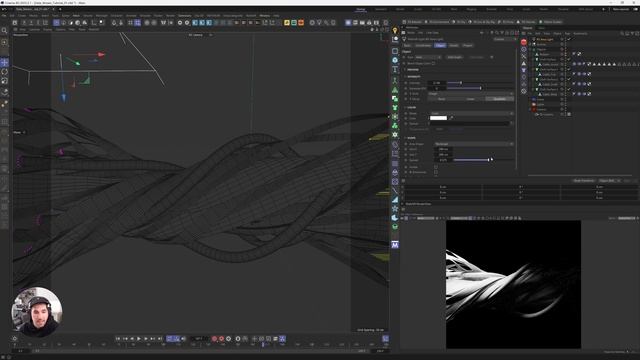Select the camera icon in object palette

[395, 40]
